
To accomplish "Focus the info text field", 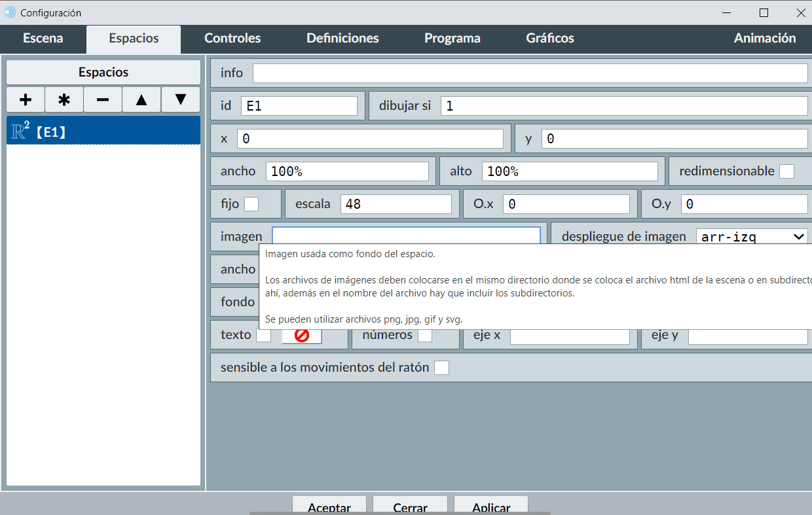I will pyautogui.click(x=530, y=73).
